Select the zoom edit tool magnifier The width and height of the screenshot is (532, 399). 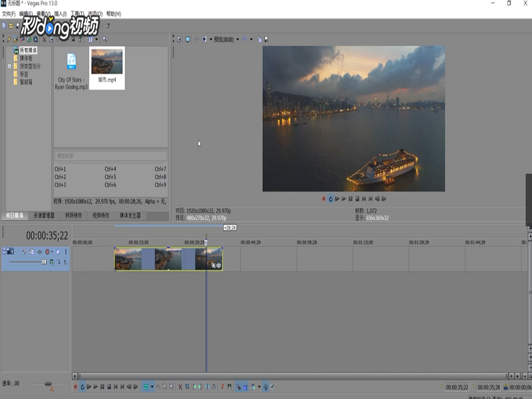[172, 387]
